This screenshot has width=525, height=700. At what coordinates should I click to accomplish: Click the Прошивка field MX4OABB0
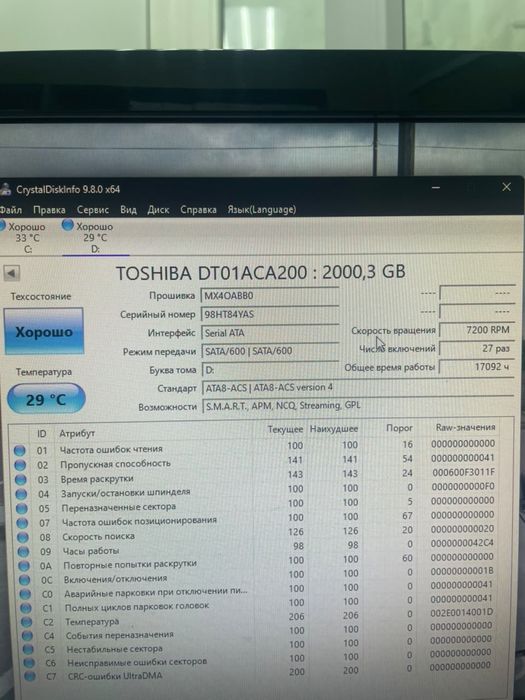[x=270, y=296]
